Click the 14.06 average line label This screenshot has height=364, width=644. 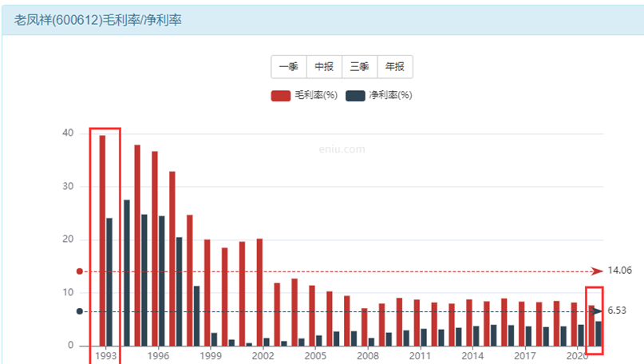click(620, 271)
